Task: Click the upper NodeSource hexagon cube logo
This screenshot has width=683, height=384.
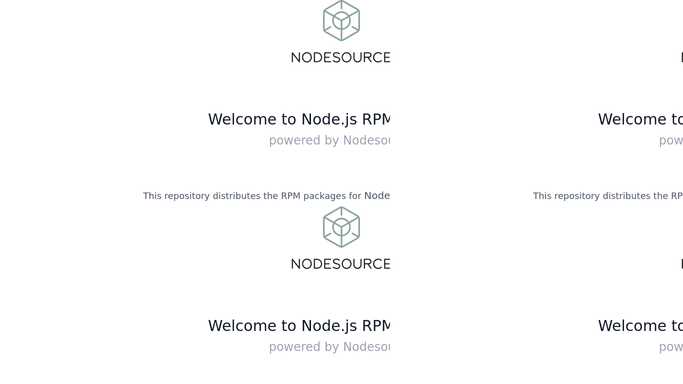Action: pyautogui.click(x=342, y=20)
